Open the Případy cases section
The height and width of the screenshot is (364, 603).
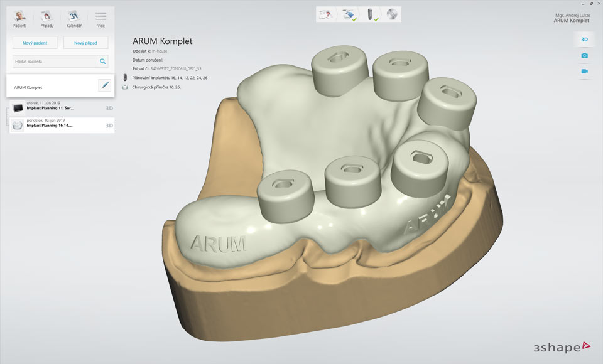pyautogui.click(x=47, y=19)
